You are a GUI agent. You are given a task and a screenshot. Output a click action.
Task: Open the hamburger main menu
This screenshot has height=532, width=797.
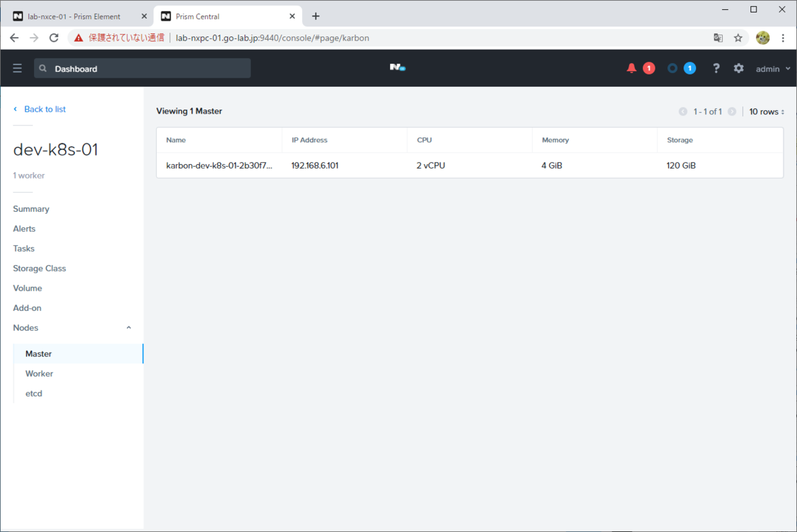(17, 68)
